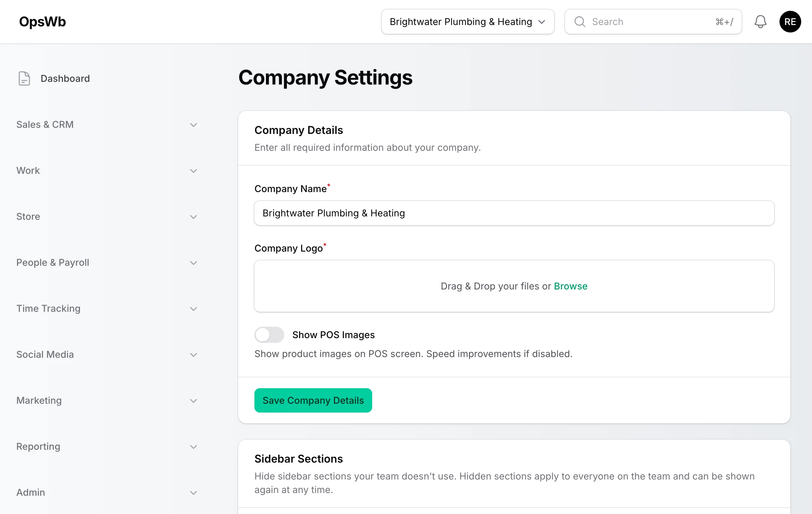Select Work sidebar label
The height and width of the screenshot is (514, 812).
[x=28, y=170]
